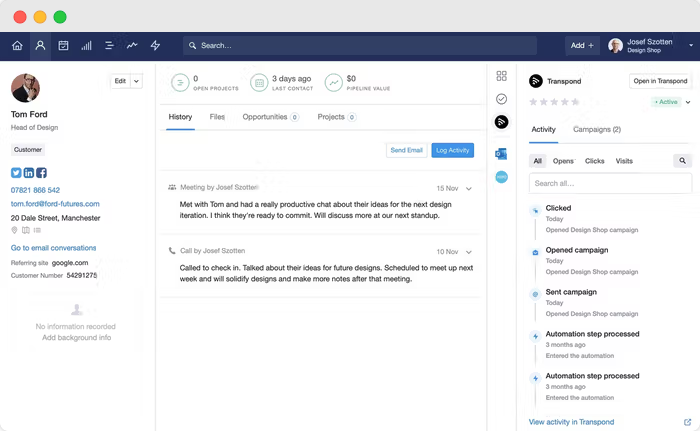Click the Edit button
The image size is (700, 431).
(120, 81)
